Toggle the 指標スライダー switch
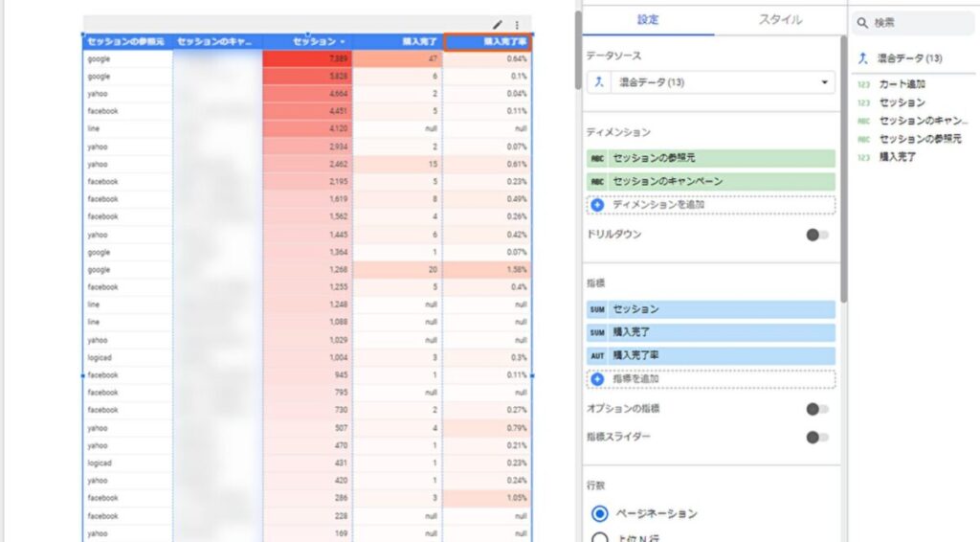980x542 pixels. point(816,438)
